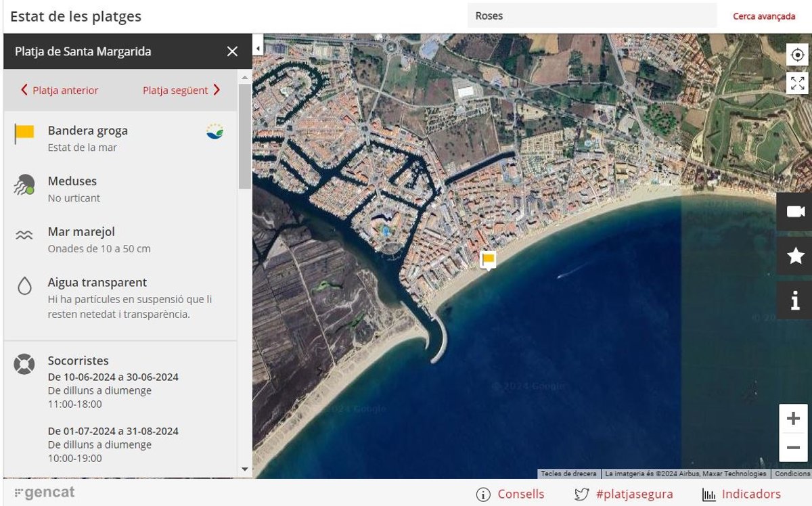Go to Platja següent
This screenshot has width=812, height=506.
pyautogui.click(x=181, y=90)
